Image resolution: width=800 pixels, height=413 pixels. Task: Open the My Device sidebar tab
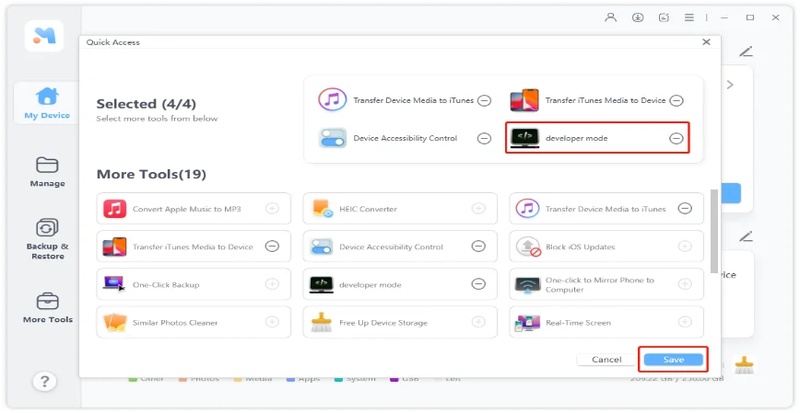click(x=47, y=104)
